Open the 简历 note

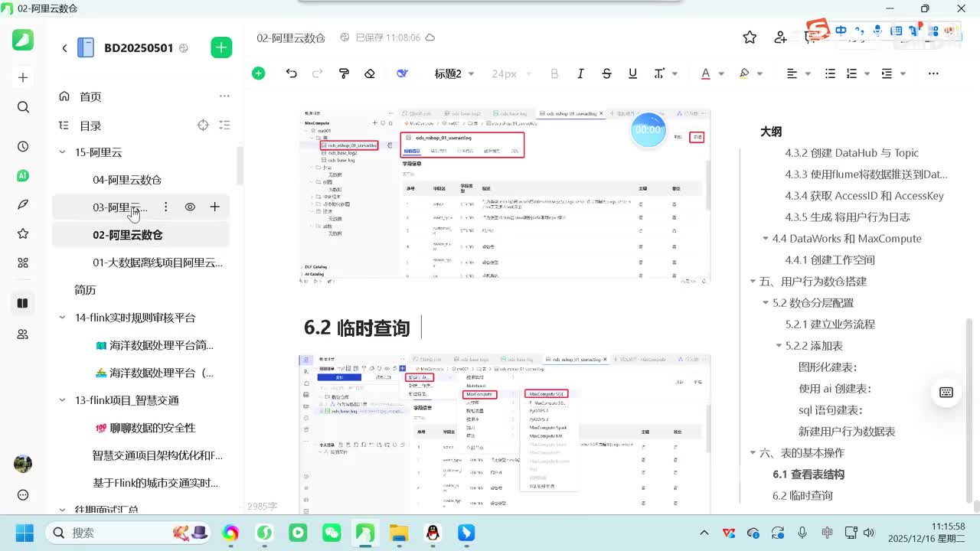point(85,290)
